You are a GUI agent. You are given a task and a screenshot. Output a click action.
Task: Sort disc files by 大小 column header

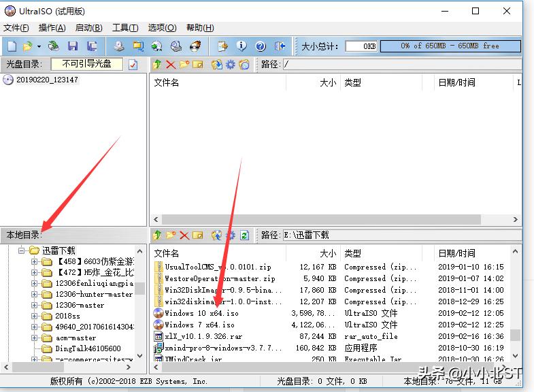[313, 82]
